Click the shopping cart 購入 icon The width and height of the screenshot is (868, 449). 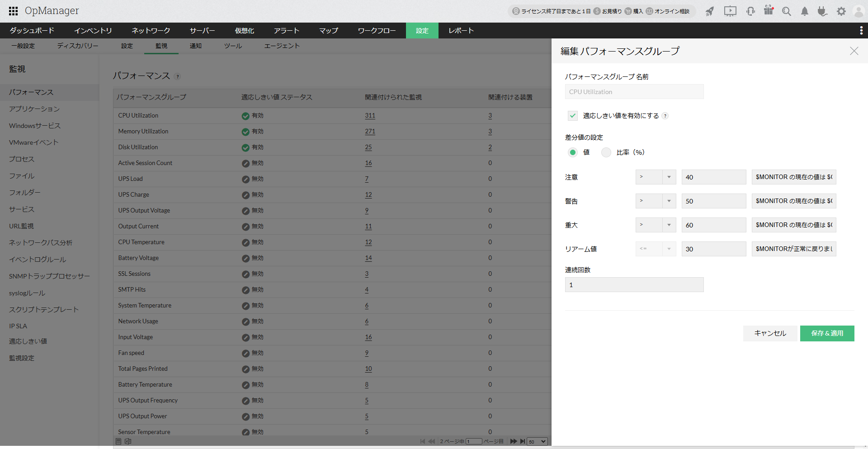628,11
